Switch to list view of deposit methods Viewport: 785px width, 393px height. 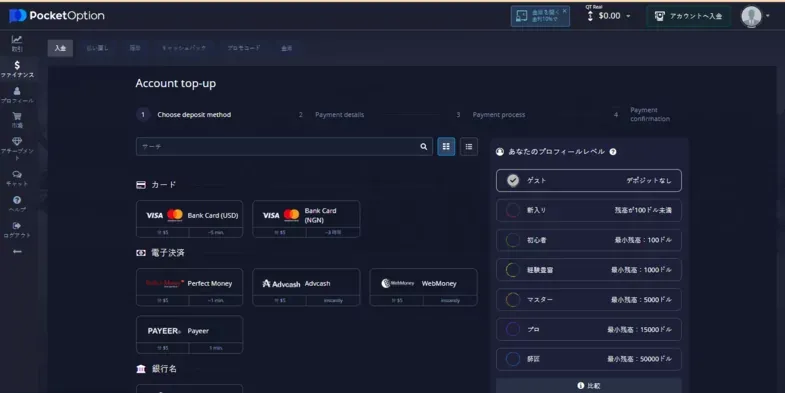469,147
